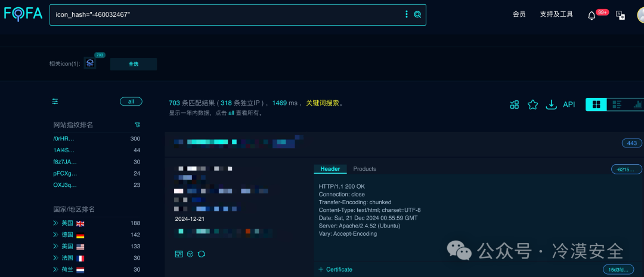Click the 15d3fd… certificate badge
The image size is (644, 277).
pos(618,269)
